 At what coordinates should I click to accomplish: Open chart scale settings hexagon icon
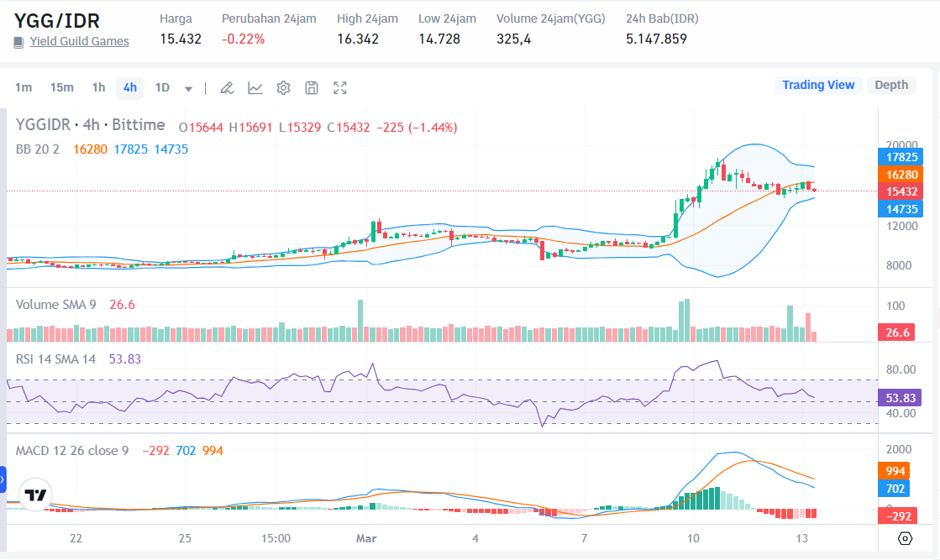(906, 538)
